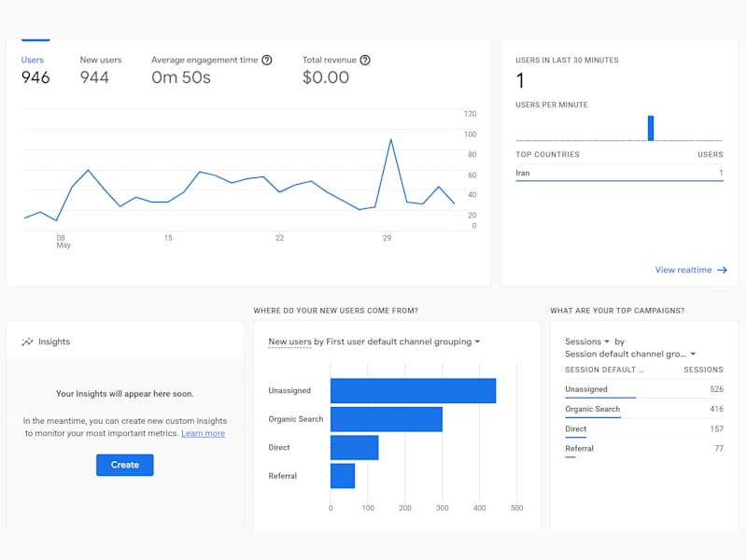Open New users by First user channel dropdown
The width and height of the screenshot is (747, 560).
tap(374, 342)
